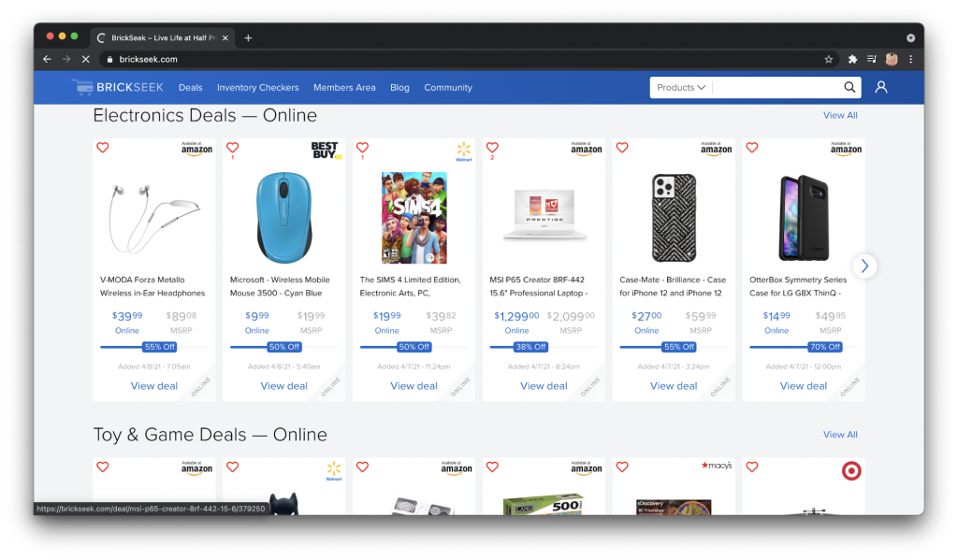
Task: Go to the Members Area menu item
Action: (x=344, y=87)
